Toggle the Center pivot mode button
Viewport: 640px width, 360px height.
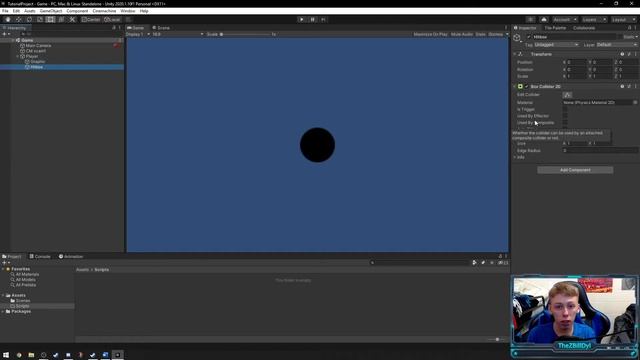[x=91, y=19]
